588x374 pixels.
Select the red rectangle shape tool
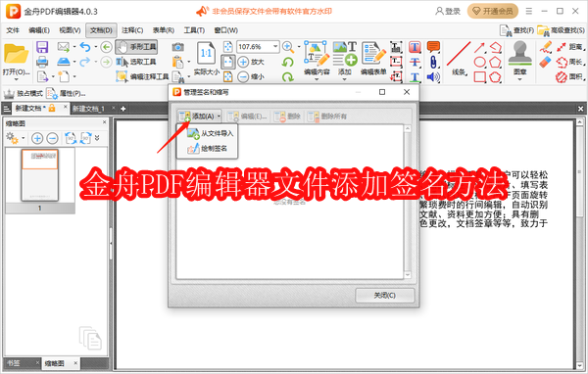pyautogui.click(x=479, y=76)
